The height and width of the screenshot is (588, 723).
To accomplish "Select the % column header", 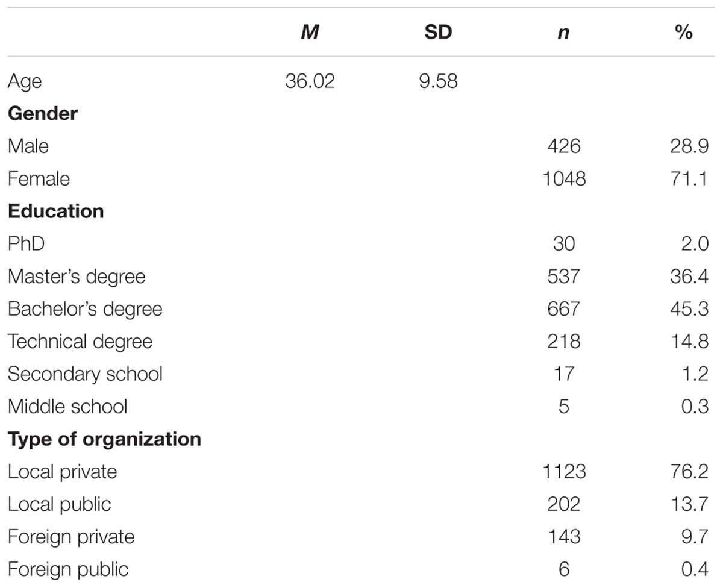I will (x=683, y=33).
